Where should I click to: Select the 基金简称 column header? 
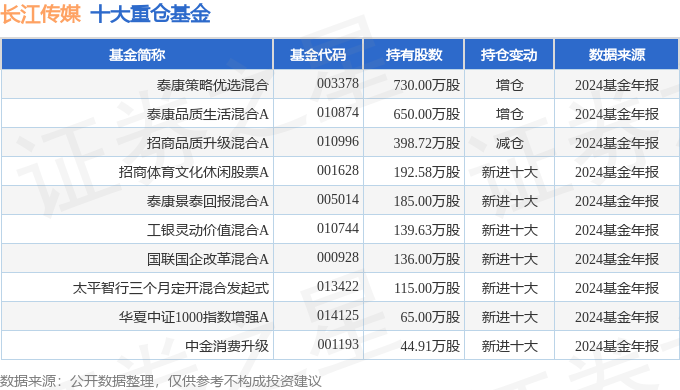(x=137, y=55)
